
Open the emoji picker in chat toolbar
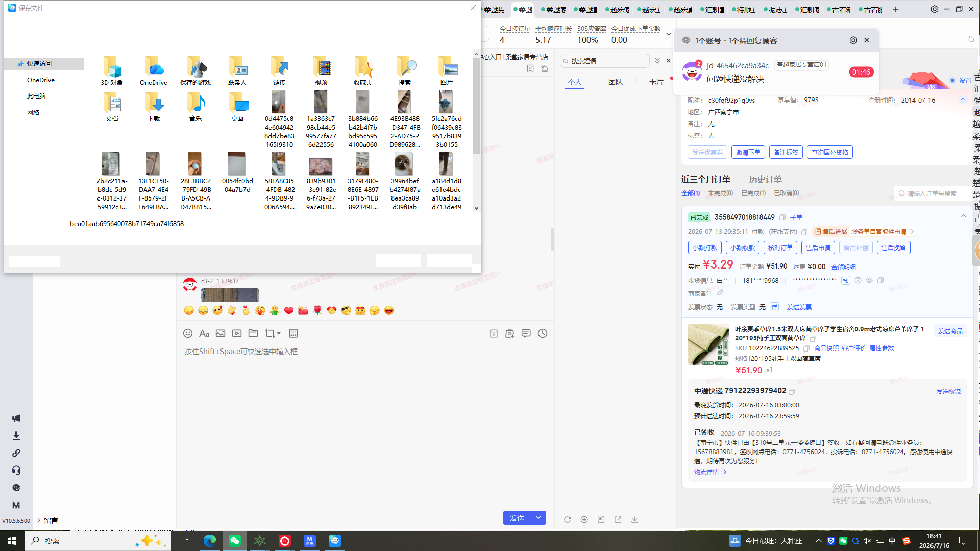[x=188, y=333]
